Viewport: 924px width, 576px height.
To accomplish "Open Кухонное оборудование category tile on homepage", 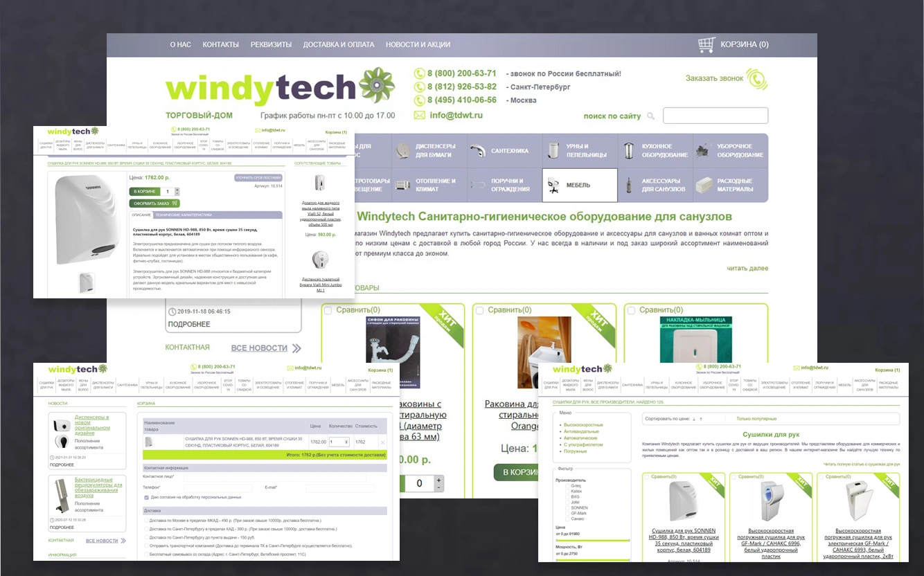I will coord(655,150).
